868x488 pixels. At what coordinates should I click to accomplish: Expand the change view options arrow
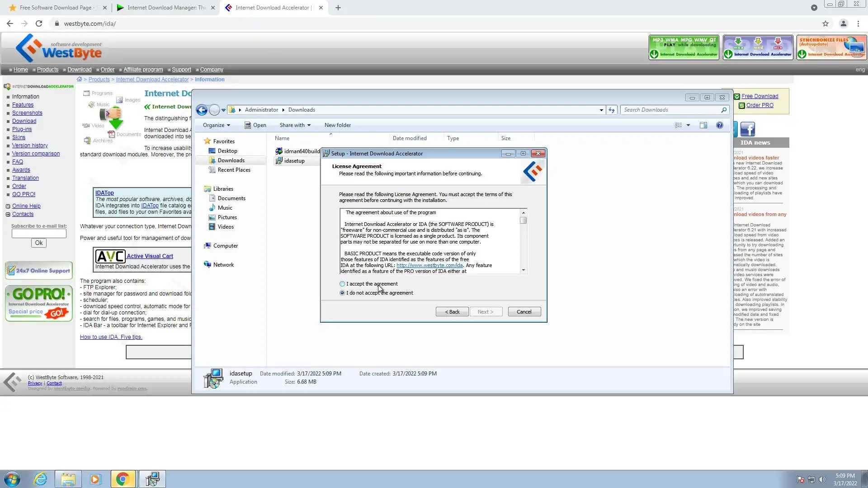[x=688, y=125]
